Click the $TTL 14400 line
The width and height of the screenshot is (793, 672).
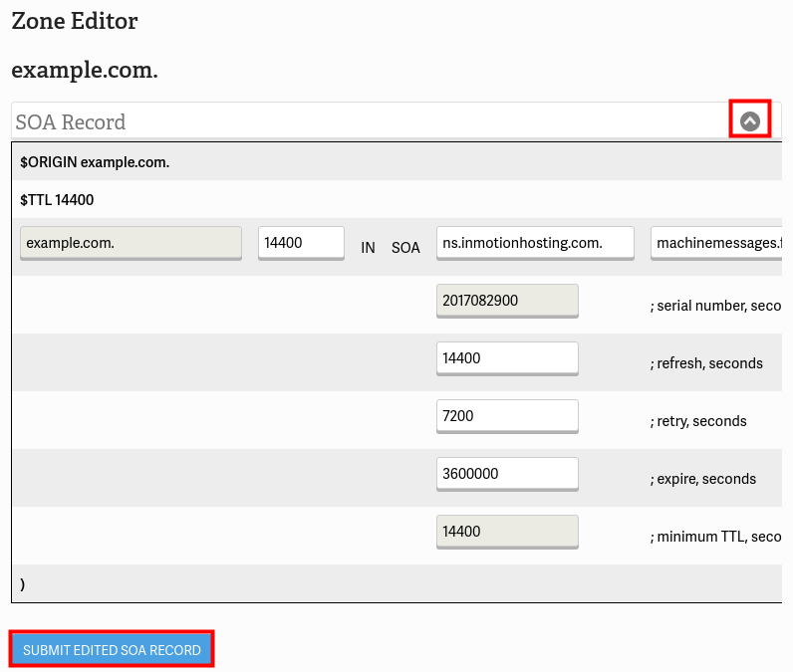[x=57, y=200]
